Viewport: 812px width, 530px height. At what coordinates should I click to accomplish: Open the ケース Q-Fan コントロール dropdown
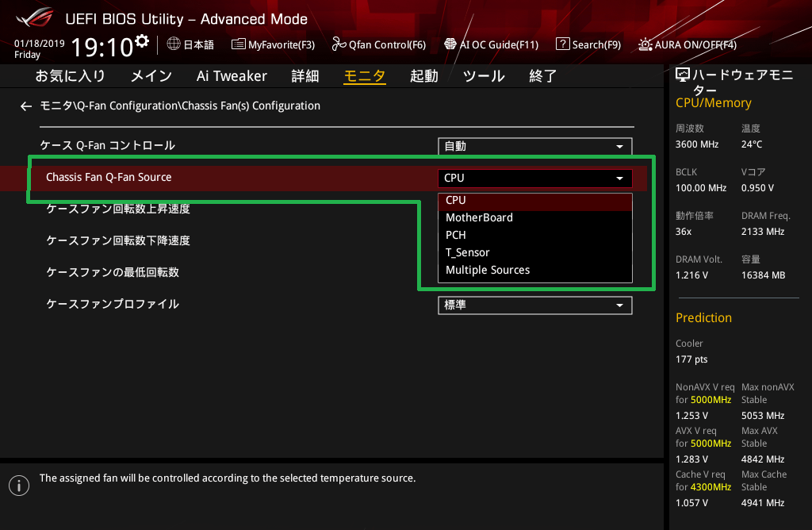pos(535,146)
